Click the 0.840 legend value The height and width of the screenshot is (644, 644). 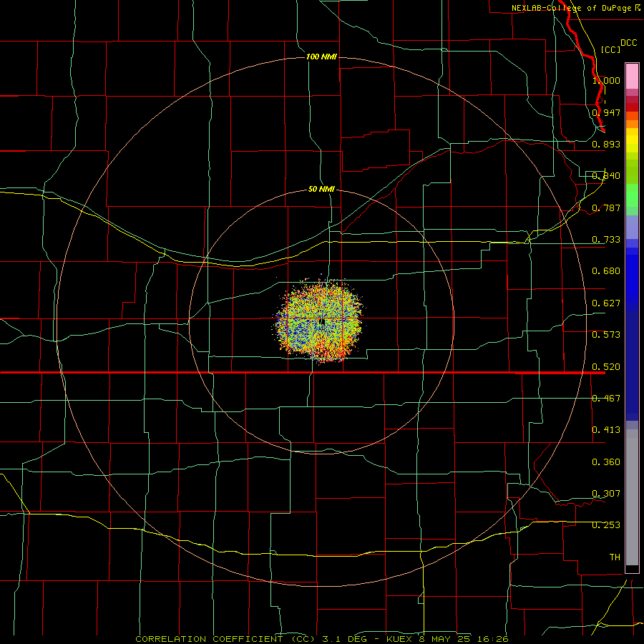pos(606,176)
